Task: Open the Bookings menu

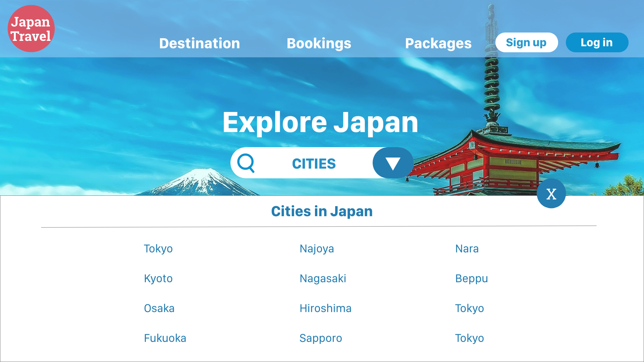Action: click(319, 43)
